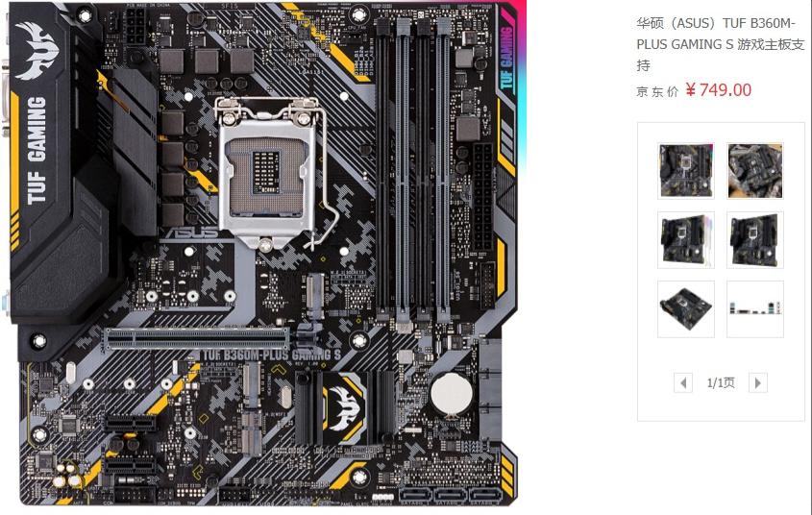Open ASUS TUF B360M-PLUS GAMING S title link
Screen dimensions: 812x515
click(x=721, y=44)
